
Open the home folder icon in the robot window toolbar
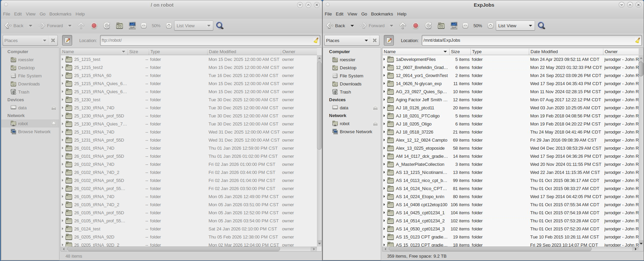pos(120,26)
